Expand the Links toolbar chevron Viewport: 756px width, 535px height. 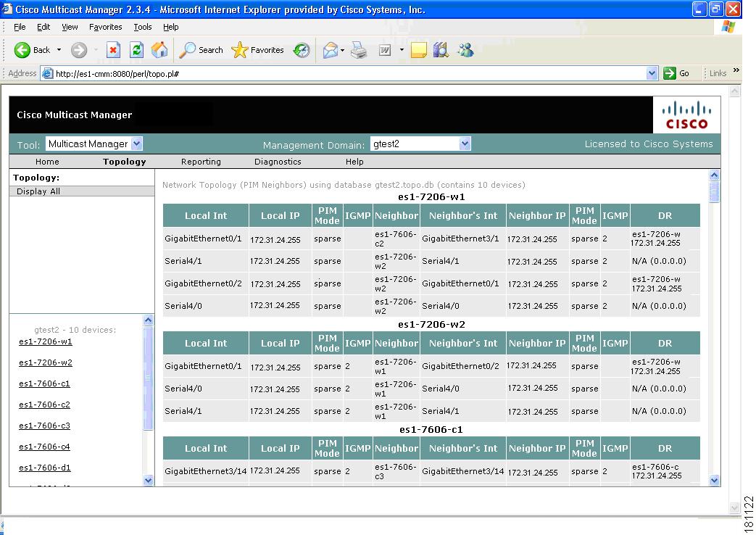tap(736, 70)
